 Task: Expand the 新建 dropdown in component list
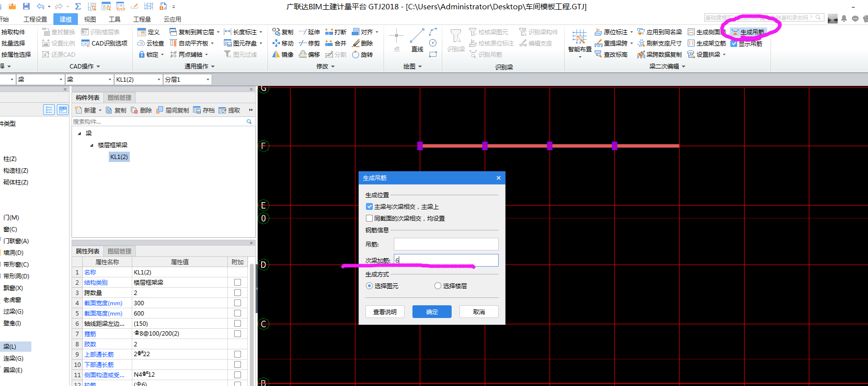[100, 111]
